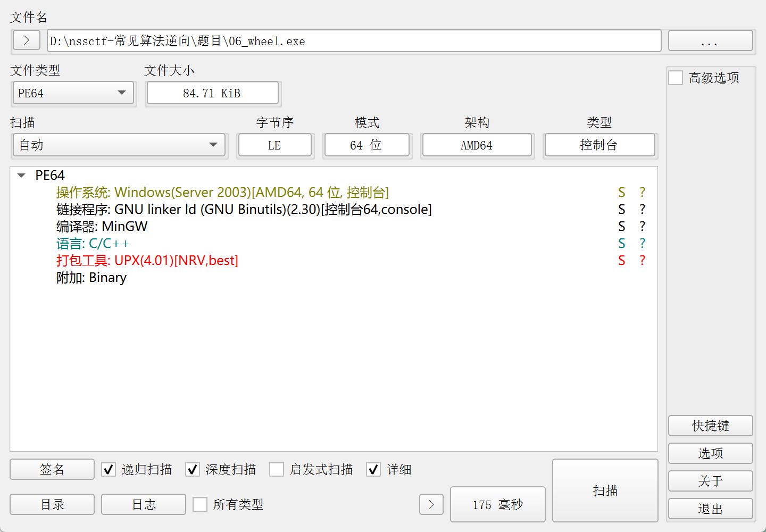Click the S link on MinGW compiler row
This screenshot has height=532, width=766.
pos(621,227)
